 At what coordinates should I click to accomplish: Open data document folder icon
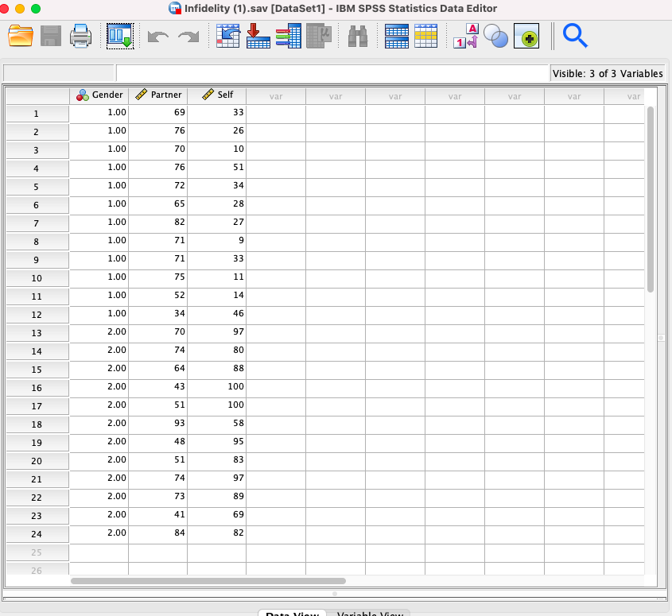(x=21, y=36)
